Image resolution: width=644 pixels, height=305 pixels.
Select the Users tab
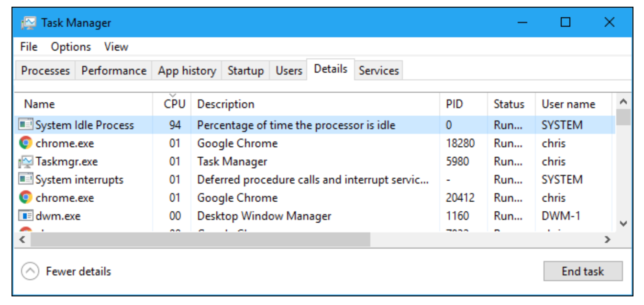(289, 71)
